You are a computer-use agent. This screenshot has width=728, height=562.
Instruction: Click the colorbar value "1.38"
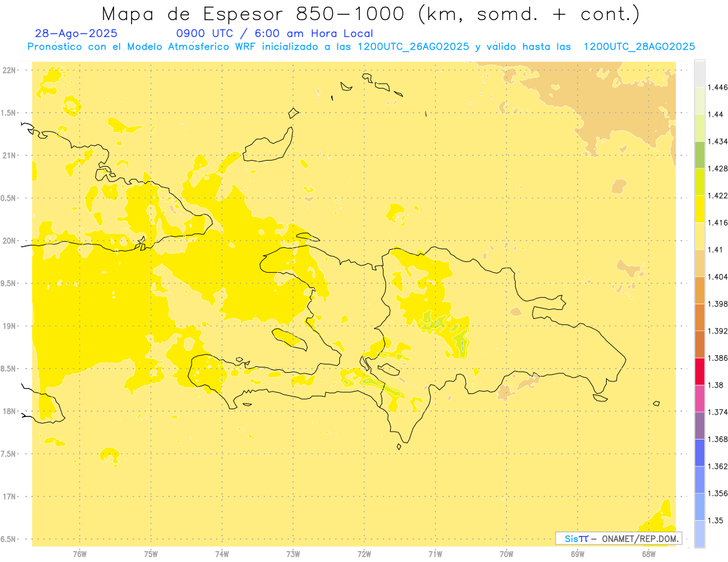[715, 385]
